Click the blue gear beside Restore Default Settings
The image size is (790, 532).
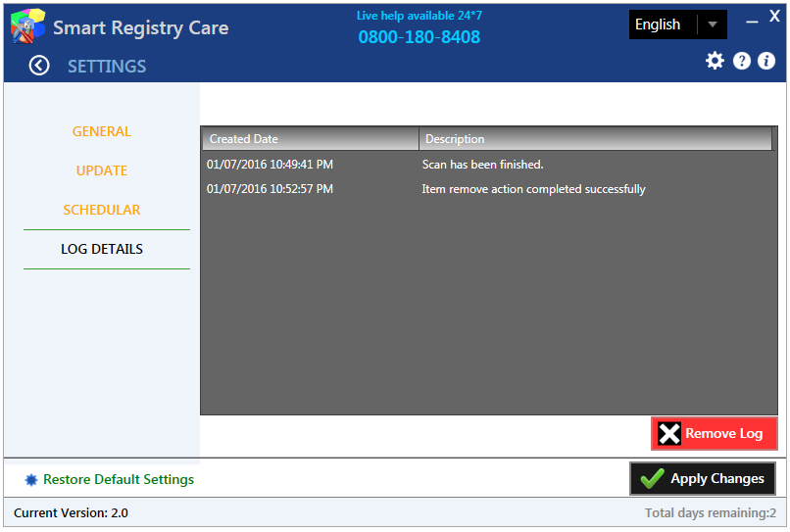[x=31, y=480]
